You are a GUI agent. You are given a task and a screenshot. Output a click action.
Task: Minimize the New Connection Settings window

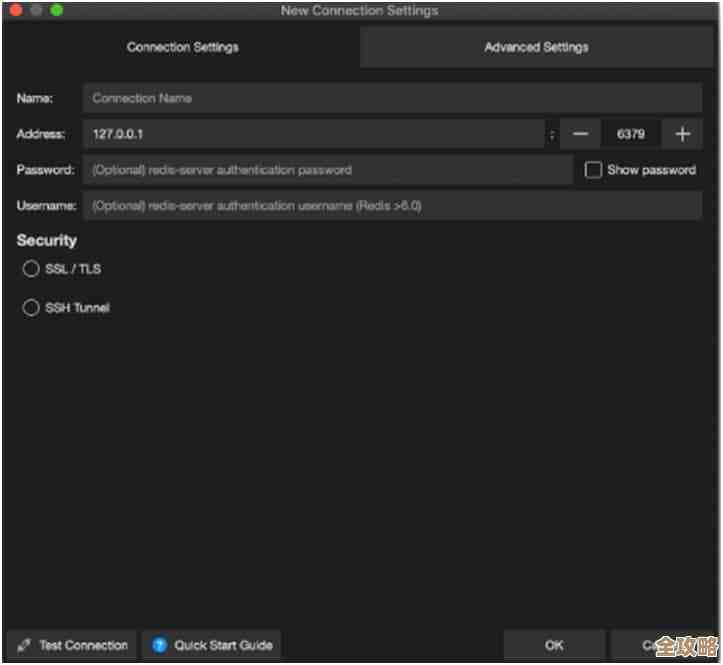pyautogui.click(x=36, y=10)
